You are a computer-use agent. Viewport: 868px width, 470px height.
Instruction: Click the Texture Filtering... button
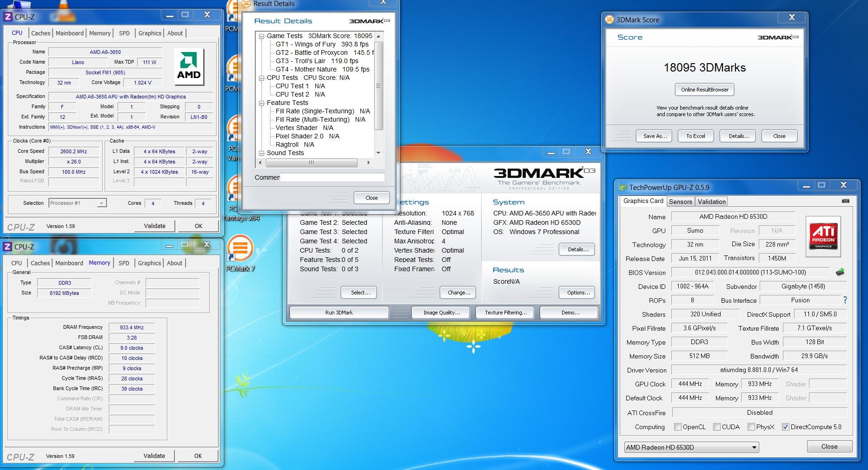tap(506, 313)
